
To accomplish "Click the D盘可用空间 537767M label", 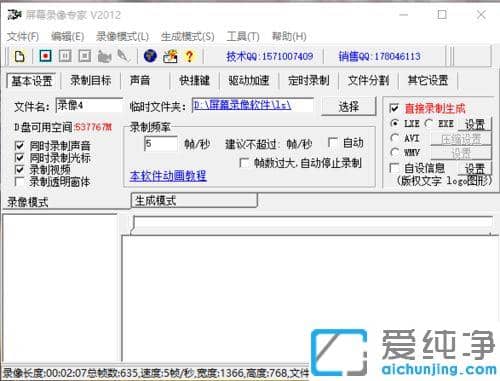I will coord(63,127).
